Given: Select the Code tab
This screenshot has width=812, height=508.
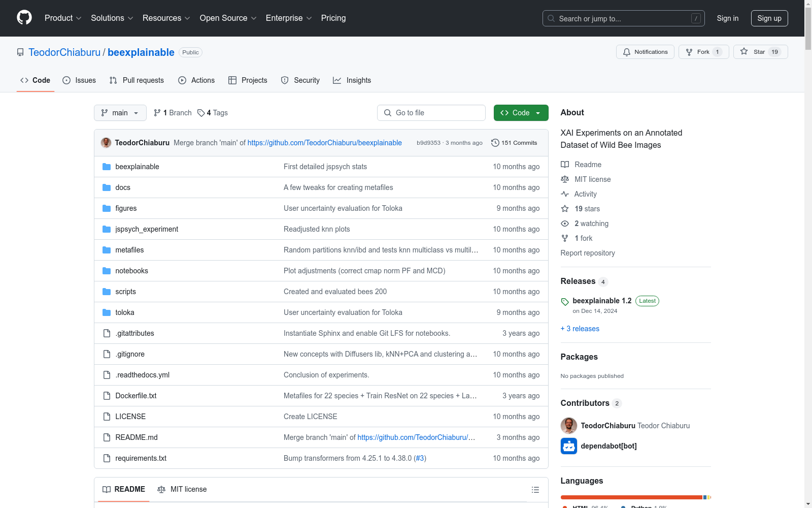Looking at the screenshot, I should [36, 80].
